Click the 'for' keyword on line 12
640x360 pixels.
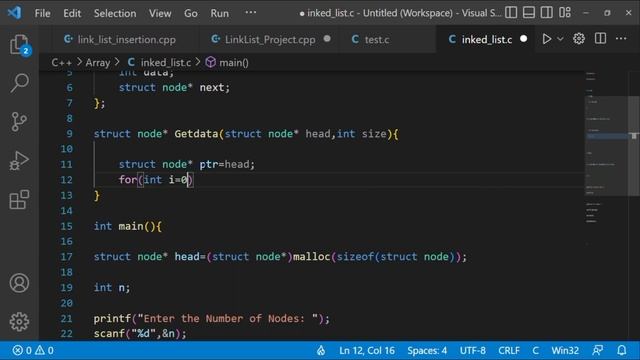(x=128, y=180)
